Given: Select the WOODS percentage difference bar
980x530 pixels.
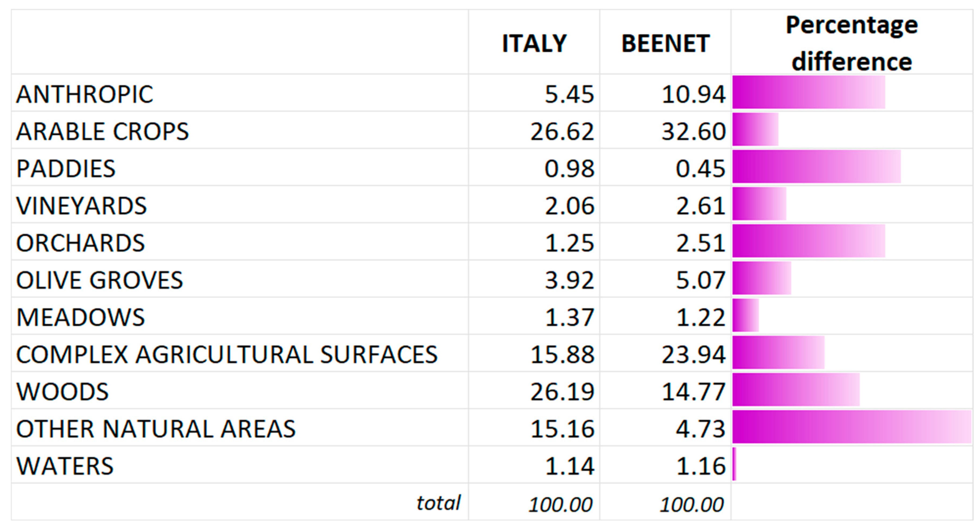Looking at the screenshot, I should pos(796,390).
